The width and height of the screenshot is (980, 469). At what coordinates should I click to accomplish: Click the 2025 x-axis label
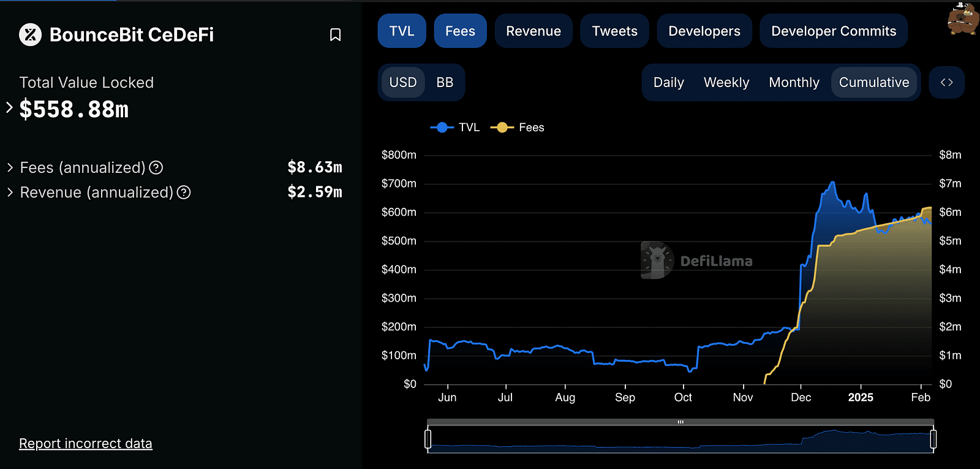861,397
